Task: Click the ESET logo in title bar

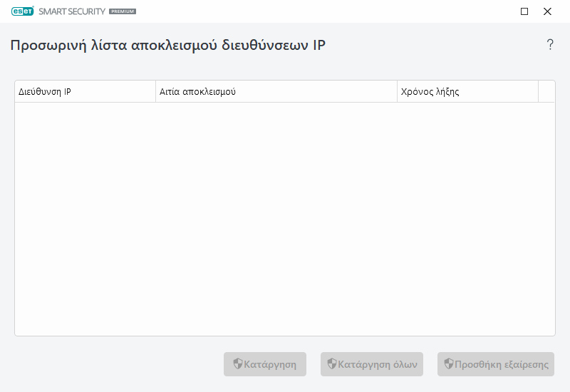Action: tap(23, 11)
